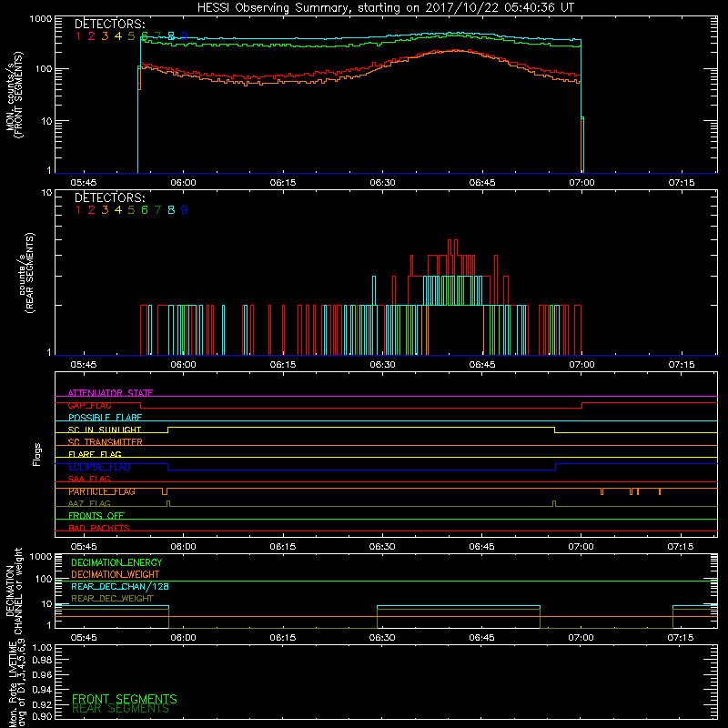Click the 1.00 y-axis label of livetime plot
The height and width of the screenshot is (728, 728).
[x=42, y=648]
